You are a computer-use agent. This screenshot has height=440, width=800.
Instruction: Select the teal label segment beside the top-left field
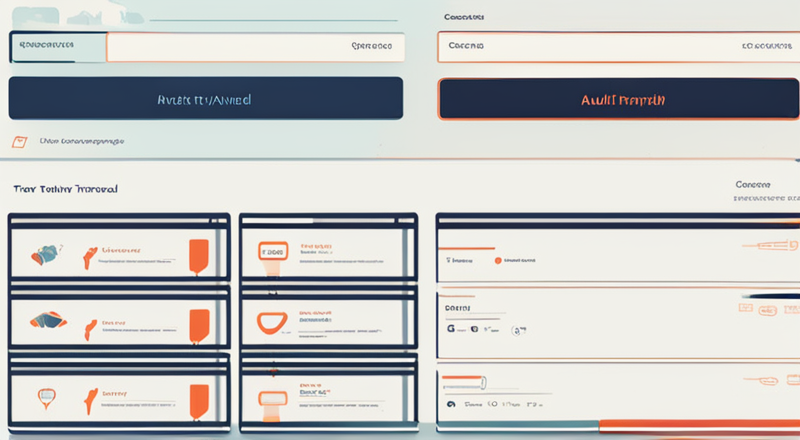tap(58, 46)
